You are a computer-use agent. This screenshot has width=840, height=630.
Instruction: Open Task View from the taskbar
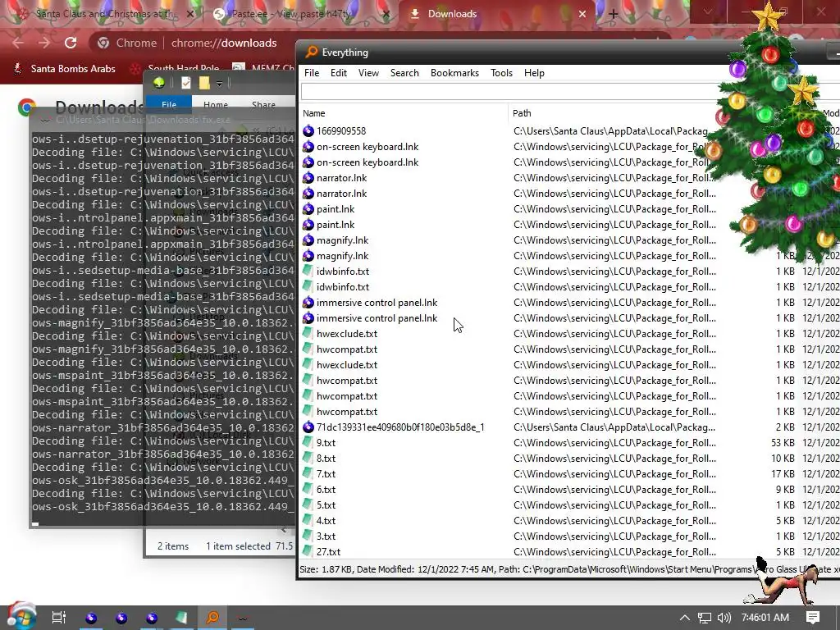coord(59,618)
